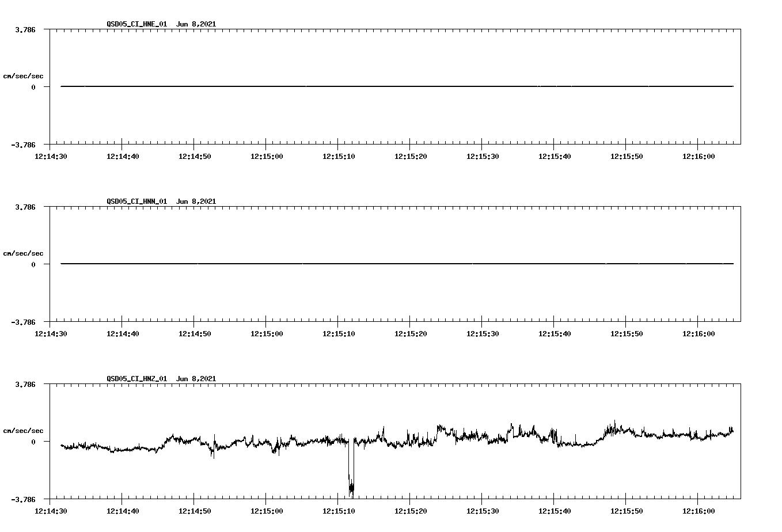Click 12:15:00 time label on HNE plot
This screenshot has width=782, height=532.
(266, 157)
